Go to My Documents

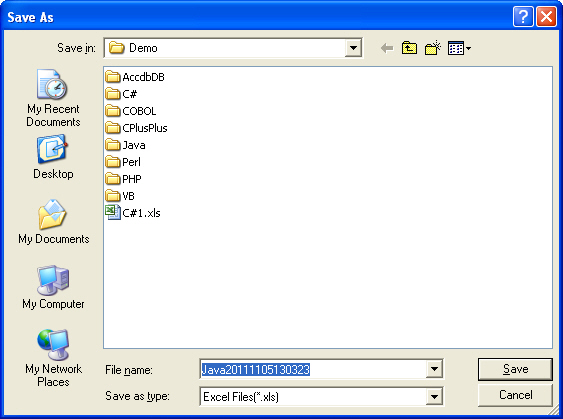coord(53,222)
